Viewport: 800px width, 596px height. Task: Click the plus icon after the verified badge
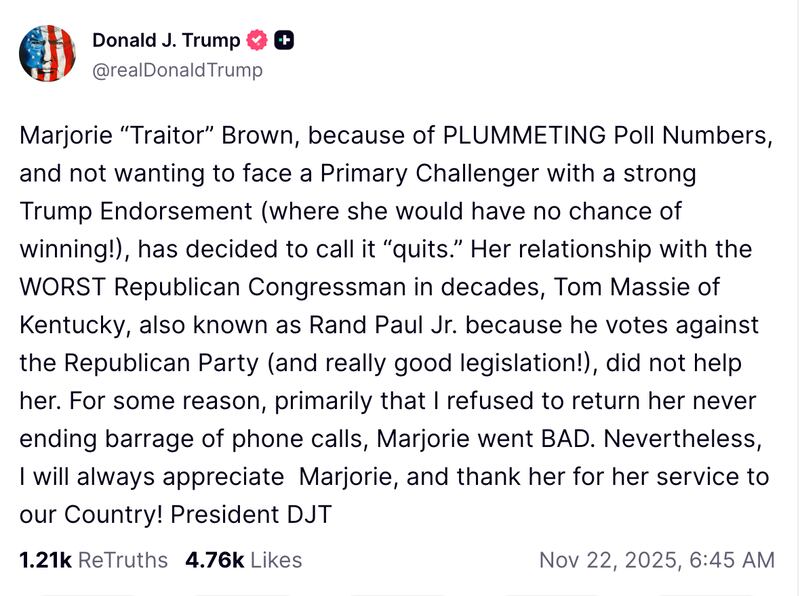282,42
